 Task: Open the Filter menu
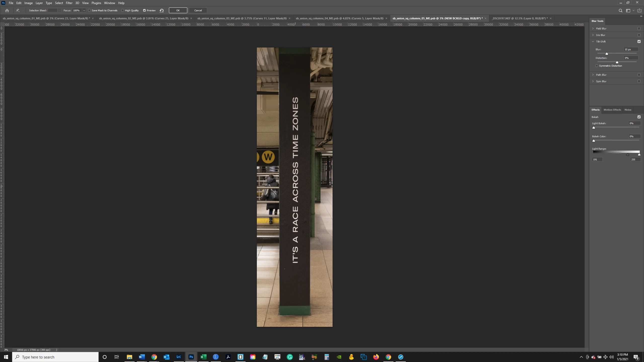(x=69, y=3)
